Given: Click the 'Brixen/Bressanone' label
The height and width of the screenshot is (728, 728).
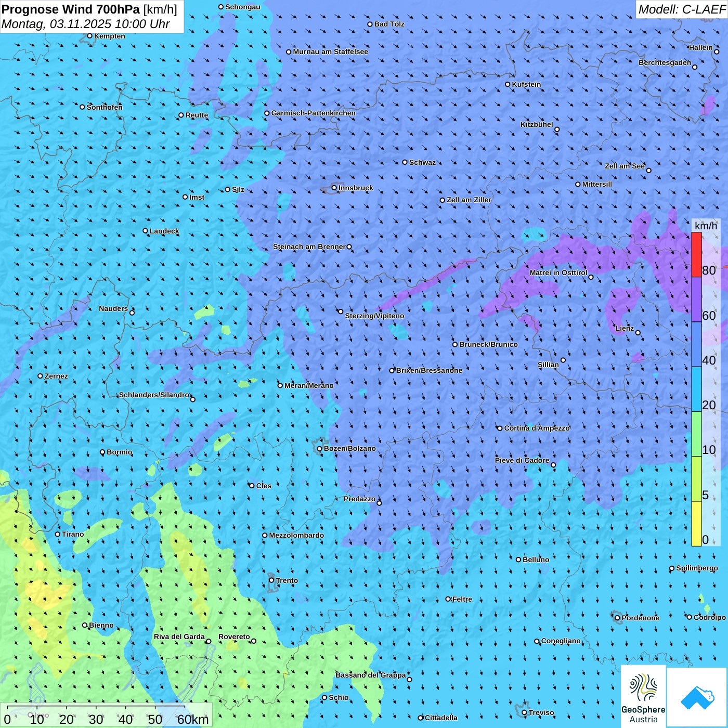Looking at the screenshot, I should (429, 370).
